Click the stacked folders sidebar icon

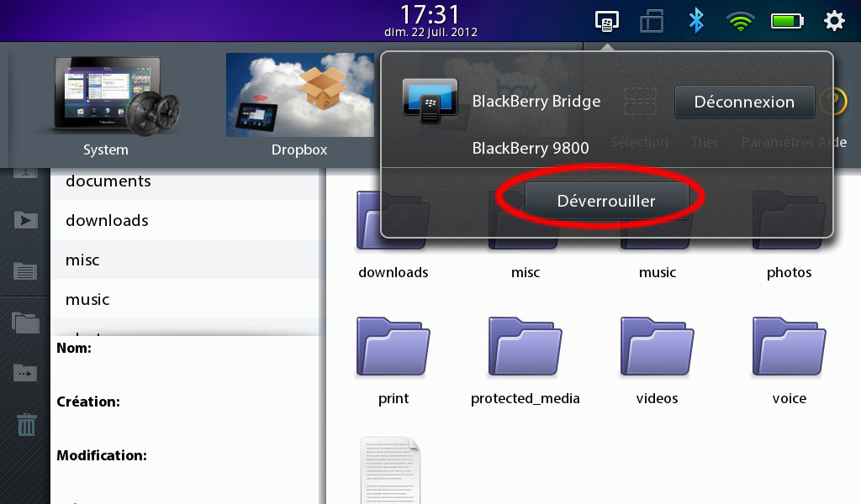click(26, 323)
